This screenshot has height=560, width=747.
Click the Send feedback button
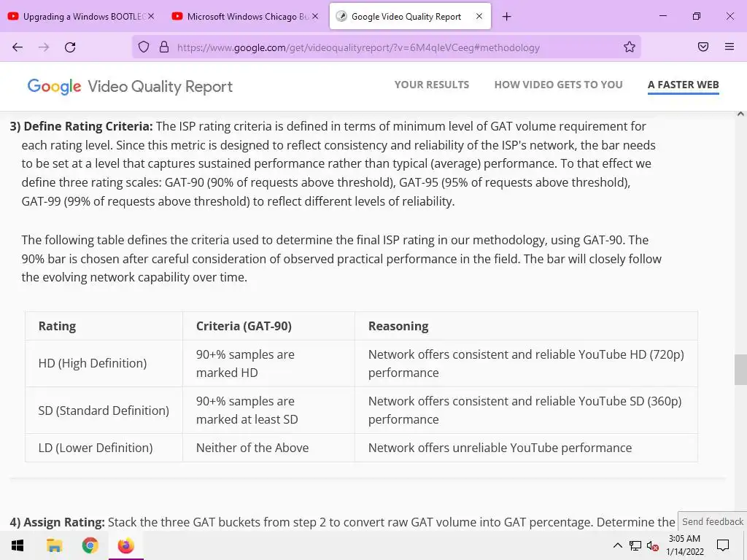[x=712, y=521]
